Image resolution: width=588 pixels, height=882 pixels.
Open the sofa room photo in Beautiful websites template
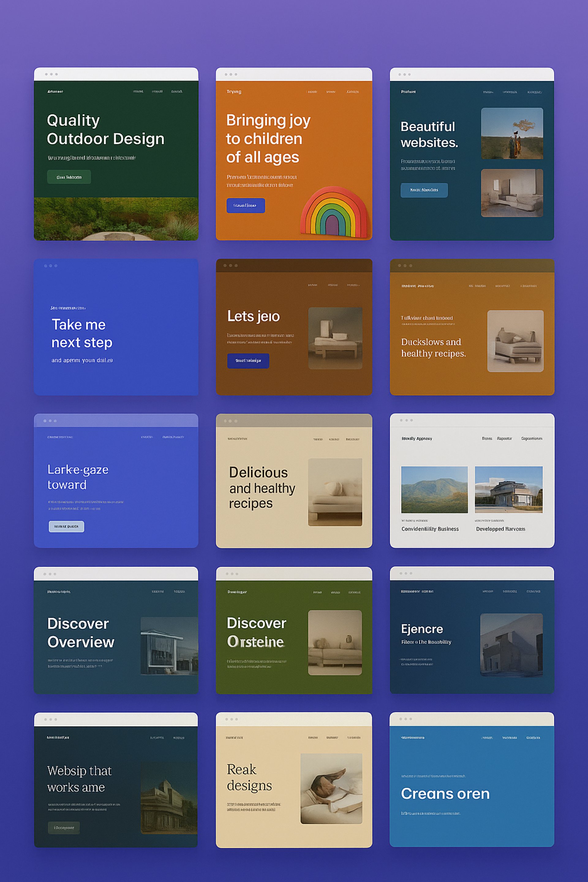pyautogui.click(x=512, y=193)
